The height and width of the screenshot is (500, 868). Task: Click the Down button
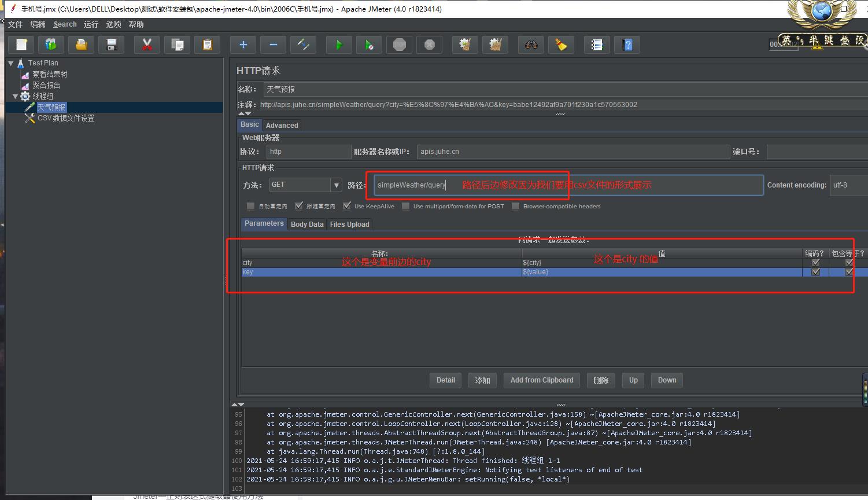pyautogui.click(x=667, y=380)
